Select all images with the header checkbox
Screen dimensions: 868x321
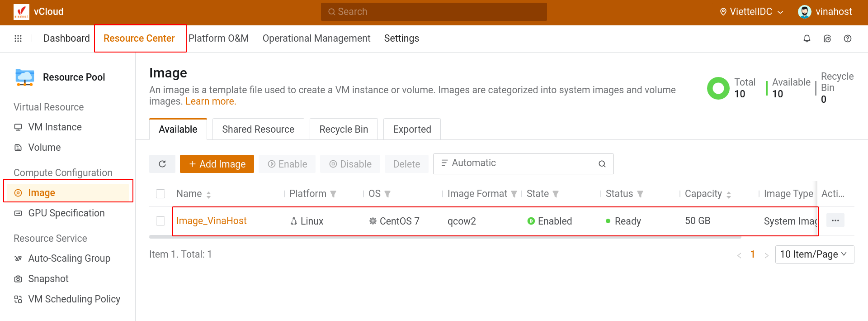[x=160, y=194]
